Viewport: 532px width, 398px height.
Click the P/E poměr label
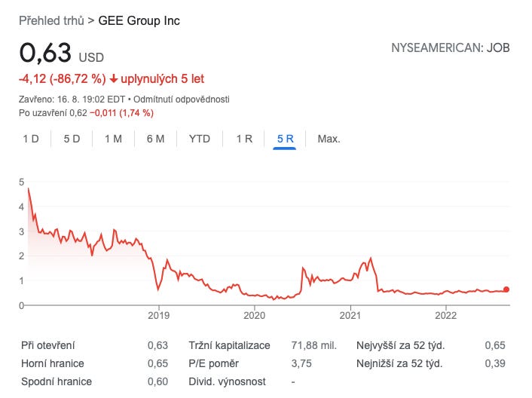(214, 363)
